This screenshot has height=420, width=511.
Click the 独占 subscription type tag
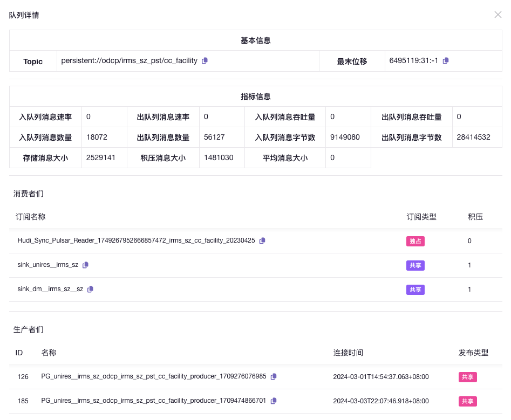tap(415, 241)
